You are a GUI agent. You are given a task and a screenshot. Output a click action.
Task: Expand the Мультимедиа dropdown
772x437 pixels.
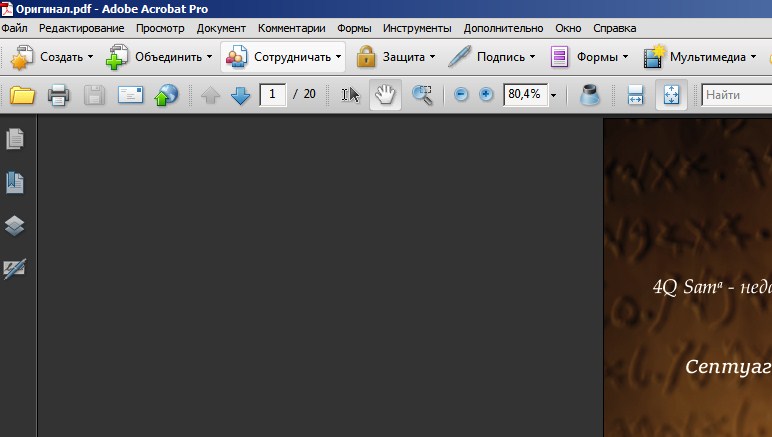753,57
